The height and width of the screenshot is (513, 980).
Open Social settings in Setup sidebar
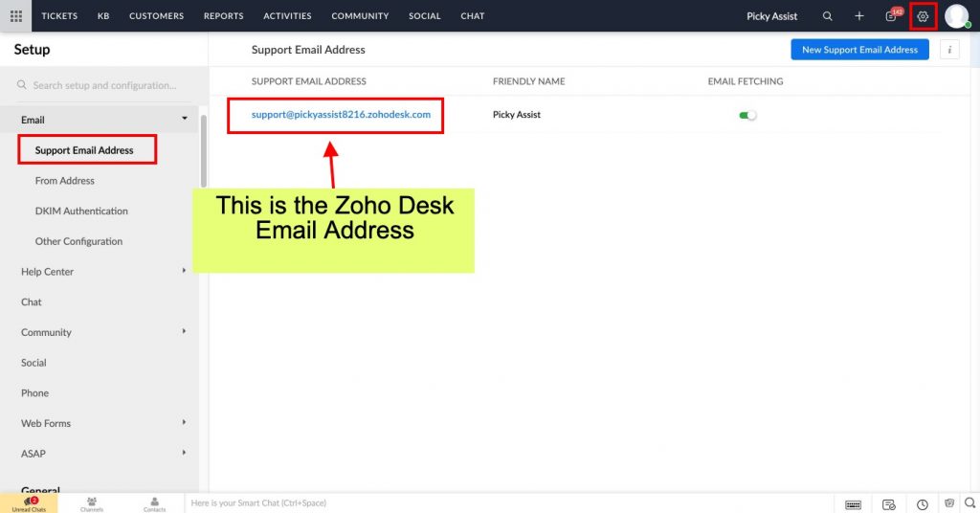(x=33, y=363)
